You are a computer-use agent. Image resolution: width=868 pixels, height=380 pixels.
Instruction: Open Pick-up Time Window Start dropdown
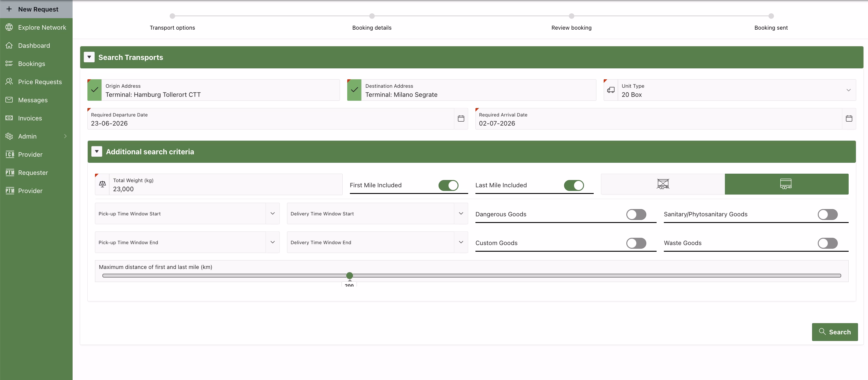tap(272, 213)
